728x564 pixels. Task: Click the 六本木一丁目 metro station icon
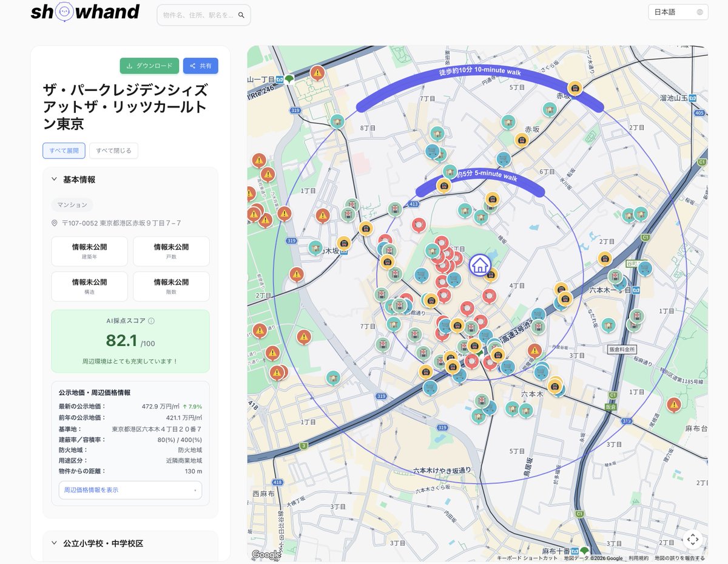click(636, 290)
